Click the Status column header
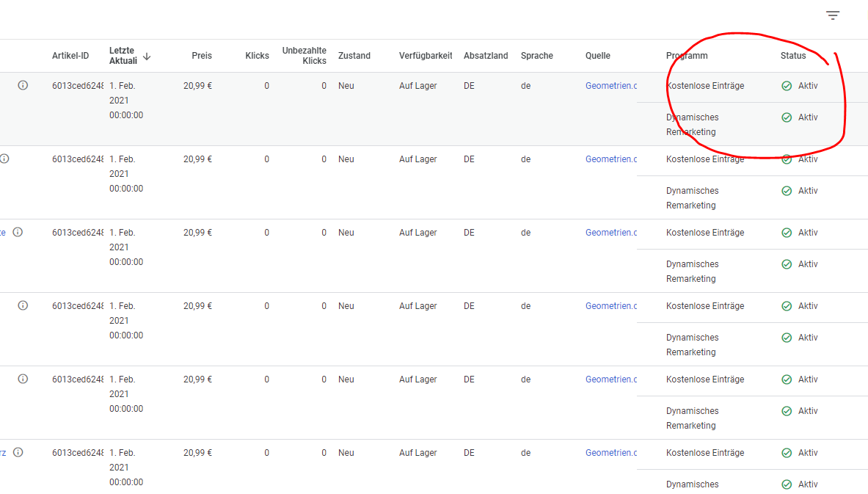The height and width of the screenshot is (494, 868). [x=793, y=56]
